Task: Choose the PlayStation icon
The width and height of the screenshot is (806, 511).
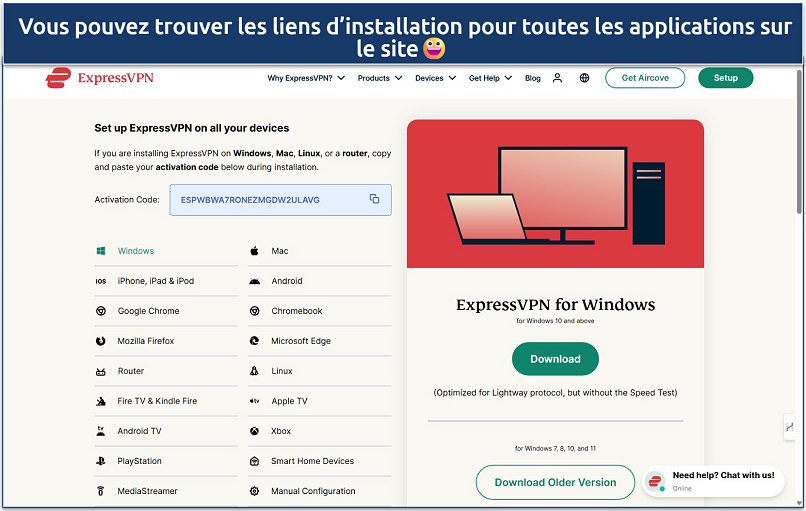Action: coord(101,461)
